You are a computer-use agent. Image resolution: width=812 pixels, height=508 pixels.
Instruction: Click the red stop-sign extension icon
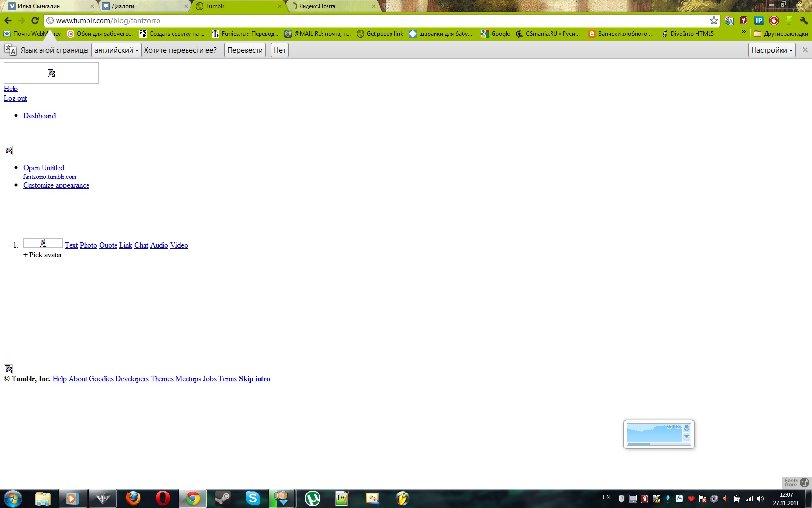(x=774, y=21)
